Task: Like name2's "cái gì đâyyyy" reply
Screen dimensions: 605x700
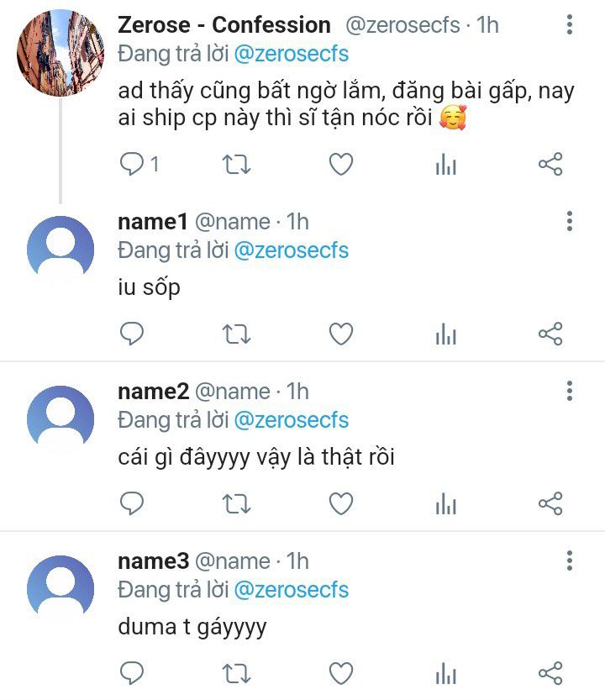Action: coord(340,504)
